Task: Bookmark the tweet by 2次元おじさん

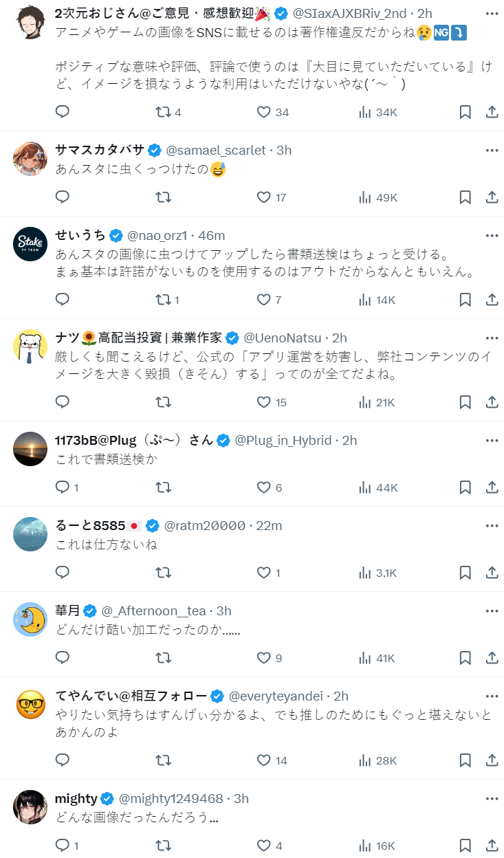Action: [465, 112]
